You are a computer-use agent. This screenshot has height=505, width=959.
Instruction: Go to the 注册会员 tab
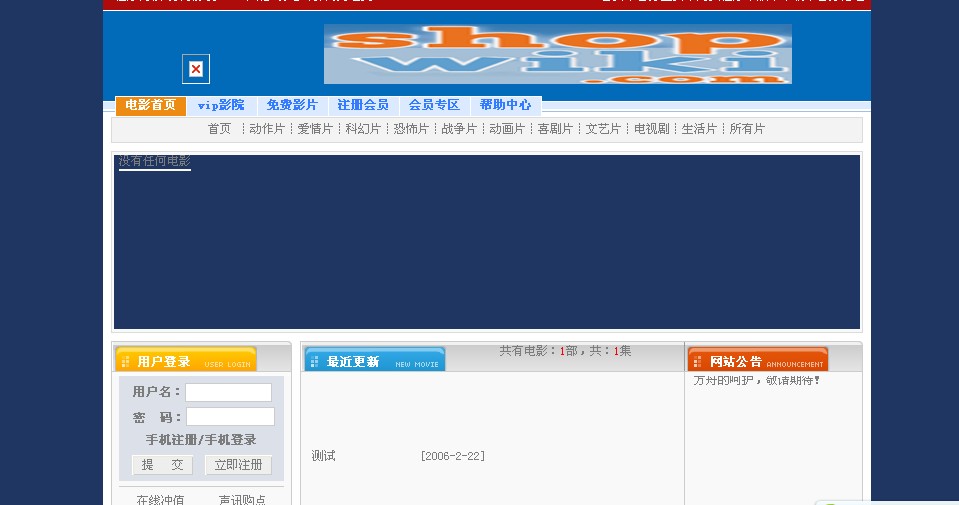(x=363, y=105)
